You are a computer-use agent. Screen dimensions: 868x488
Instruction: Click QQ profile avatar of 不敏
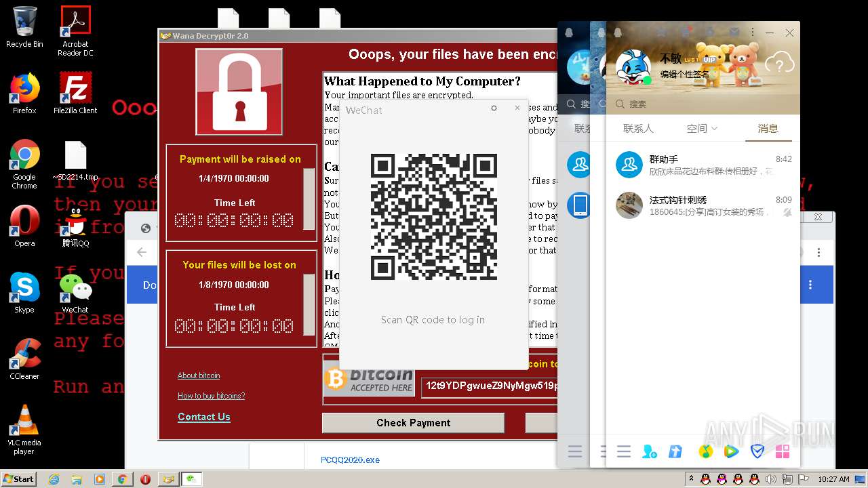(633, 66)
